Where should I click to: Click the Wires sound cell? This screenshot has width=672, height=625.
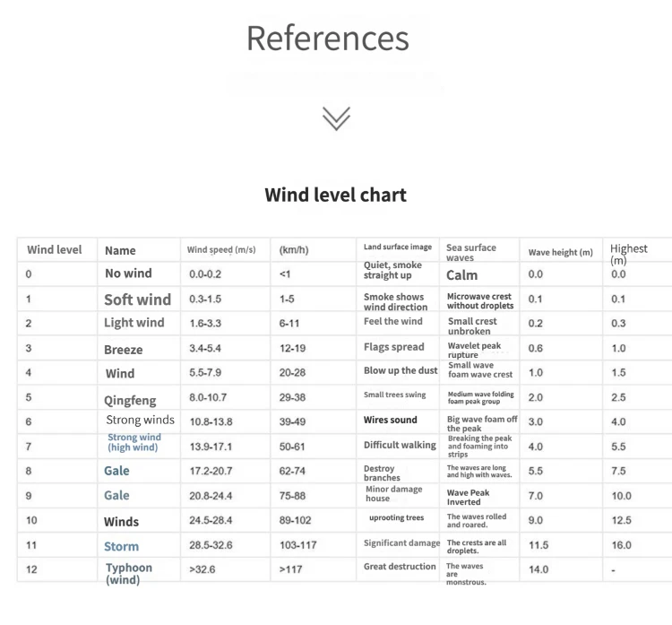(x=391, y=420)
